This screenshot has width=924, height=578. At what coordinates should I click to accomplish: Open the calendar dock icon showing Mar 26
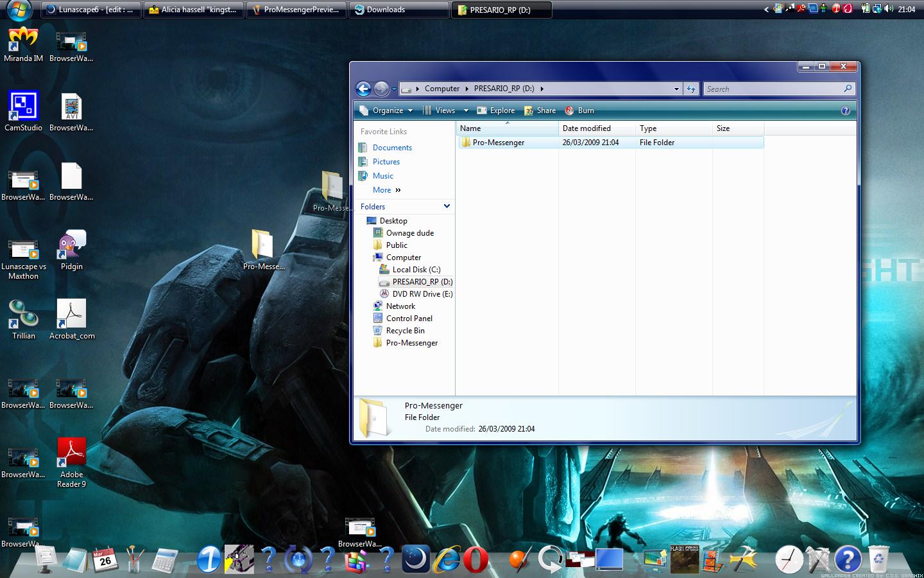(x=105, y=559)
